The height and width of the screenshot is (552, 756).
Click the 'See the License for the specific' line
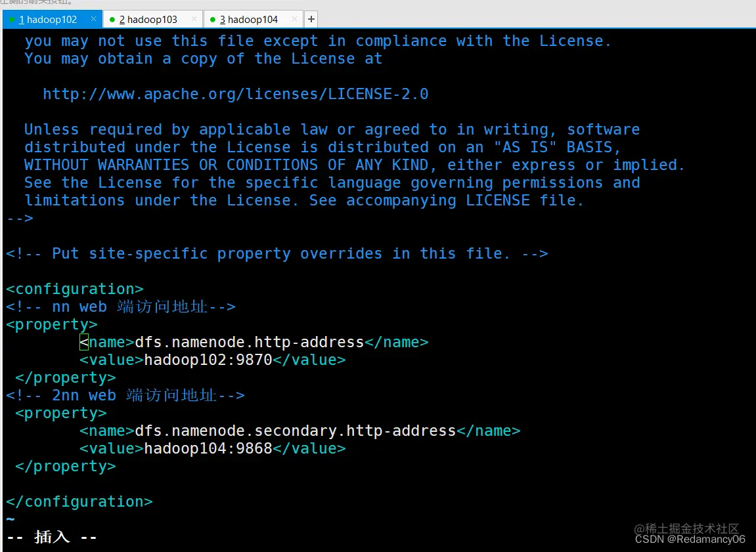click(332, 182)
